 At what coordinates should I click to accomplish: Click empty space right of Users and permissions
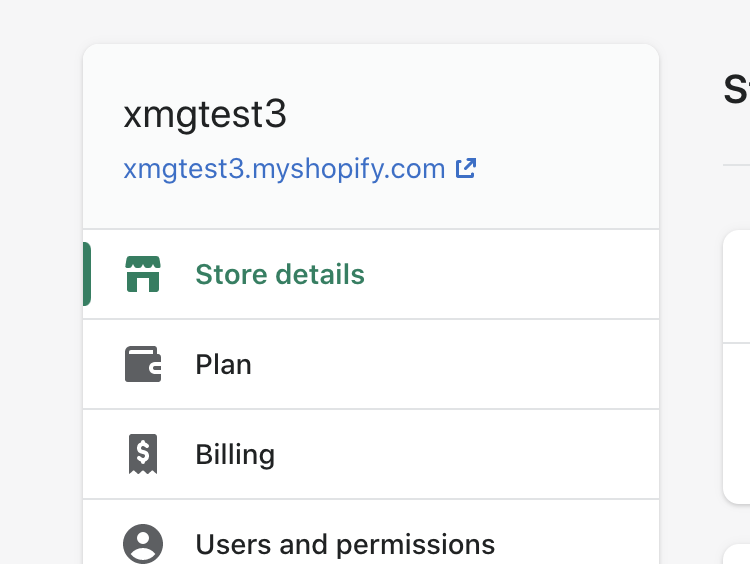click(576, 544)
